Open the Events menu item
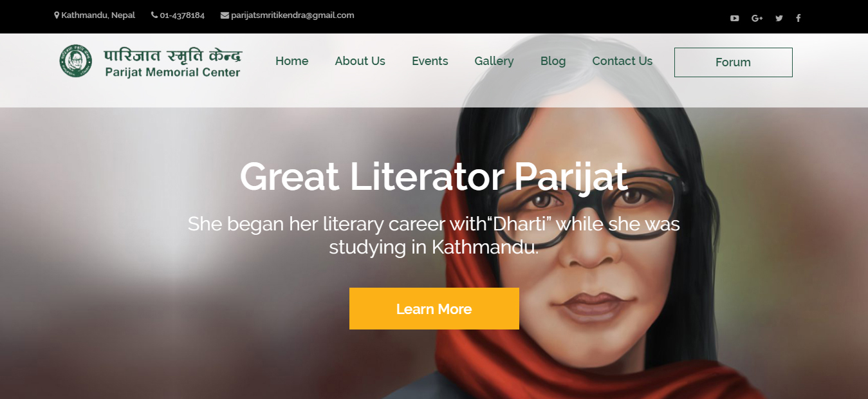868x399 pixels. tap(430, 61)
